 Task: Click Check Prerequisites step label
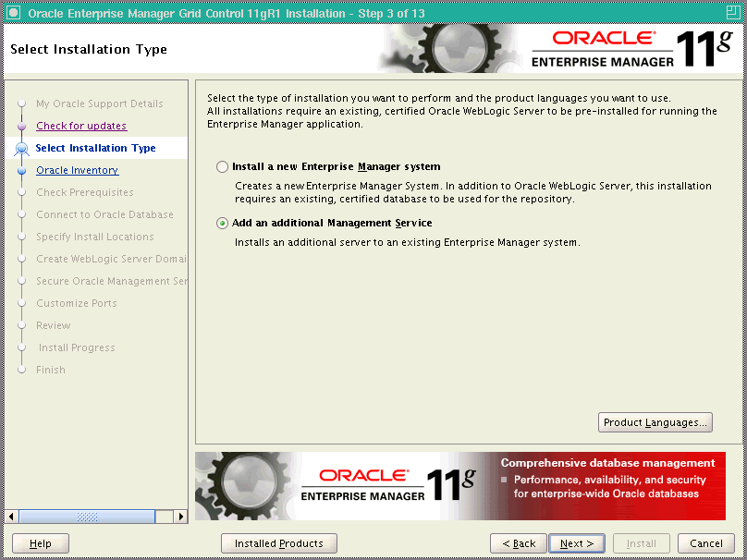[85, 192]
